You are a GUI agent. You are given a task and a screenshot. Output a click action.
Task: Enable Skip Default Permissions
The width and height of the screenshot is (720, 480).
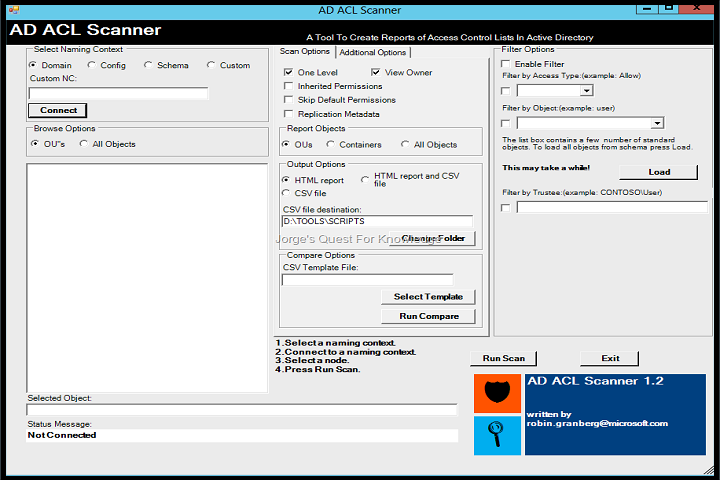tap(289, 100)
